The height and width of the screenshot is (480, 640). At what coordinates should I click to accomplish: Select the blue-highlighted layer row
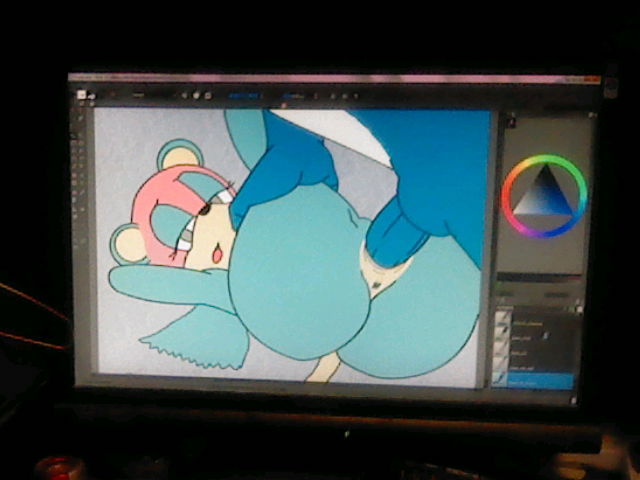point(533,381)
